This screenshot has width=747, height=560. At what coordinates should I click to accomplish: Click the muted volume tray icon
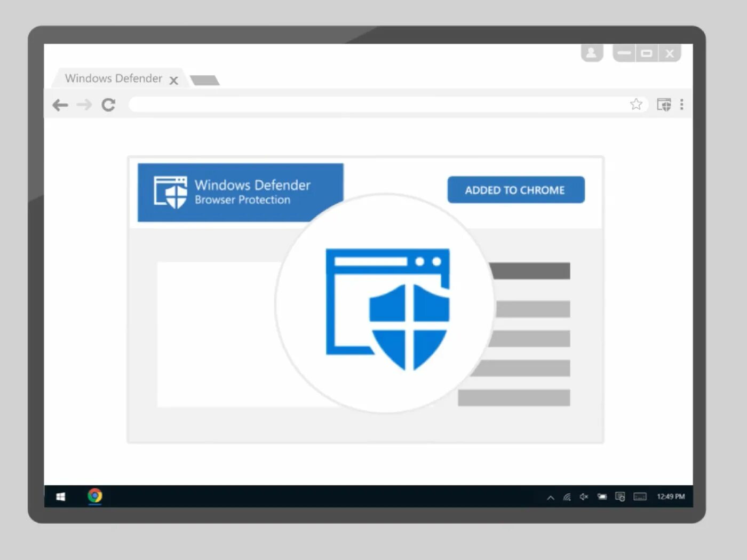(x=584, y=497)
